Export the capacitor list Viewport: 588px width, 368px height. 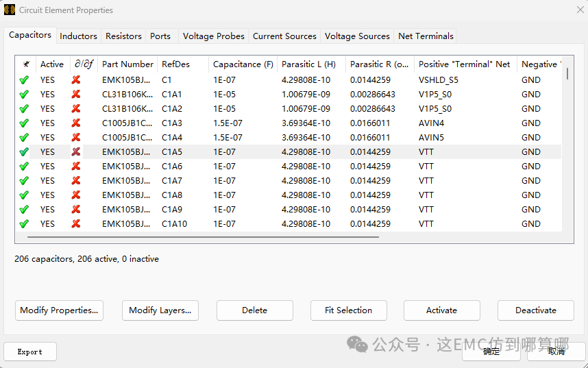[x=30, y=352]
